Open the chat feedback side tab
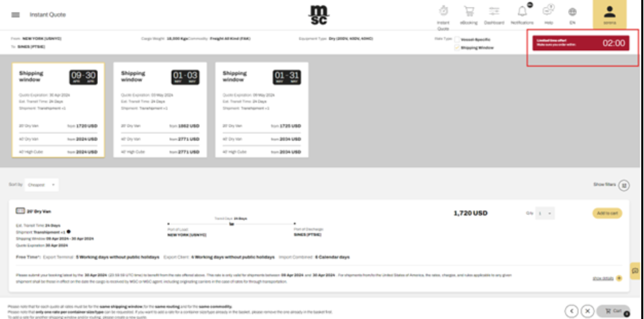 635,271
